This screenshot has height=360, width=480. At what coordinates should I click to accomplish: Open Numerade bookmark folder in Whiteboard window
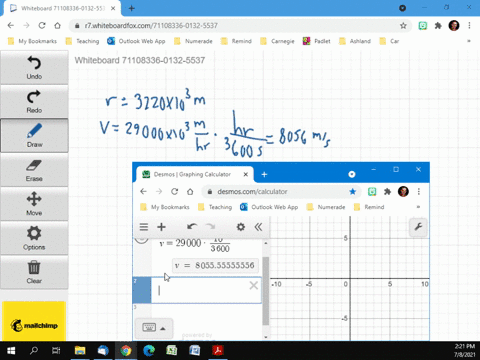(x=193, y=41)
